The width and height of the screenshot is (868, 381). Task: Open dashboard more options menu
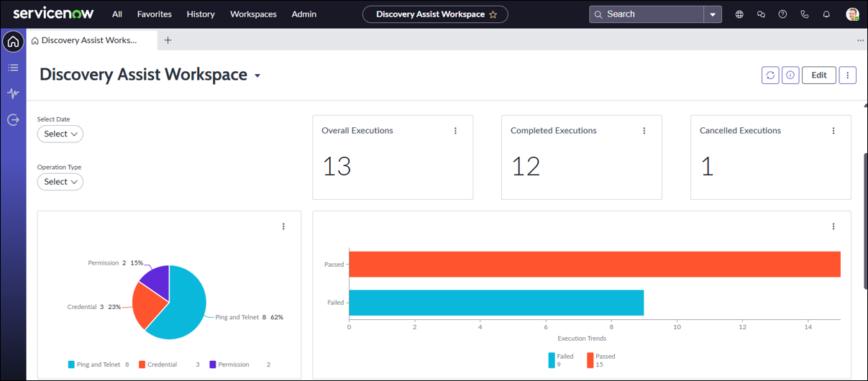(x=847, y=75)
